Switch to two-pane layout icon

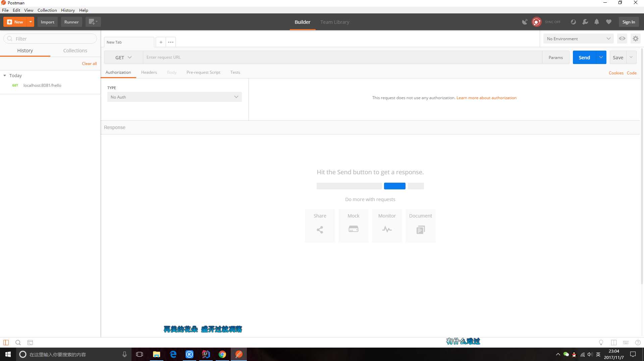614,343
